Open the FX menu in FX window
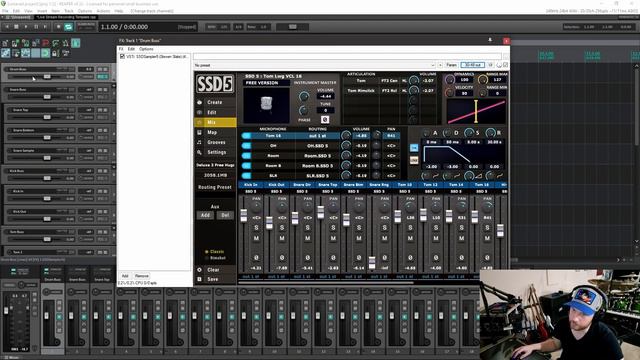 click(121, 49)
